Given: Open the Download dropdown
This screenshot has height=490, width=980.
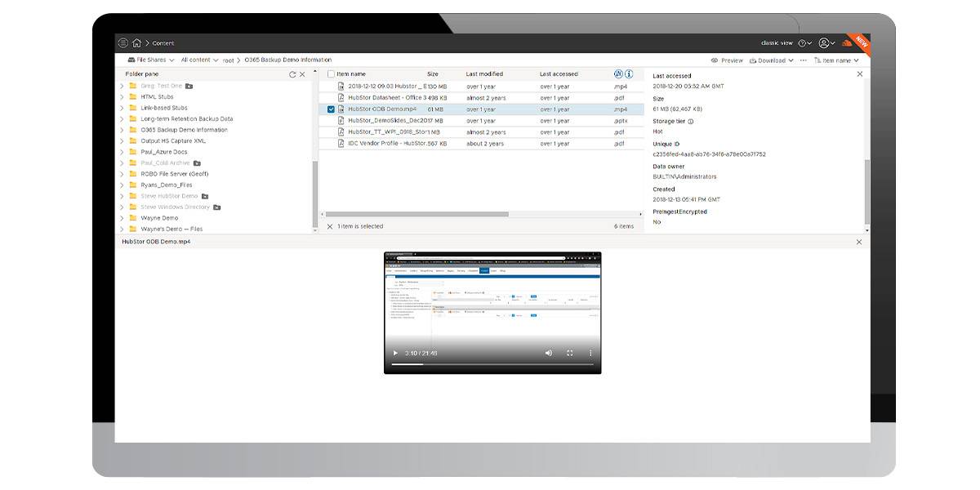Looking at the screenshot, I should click(771, 60).
